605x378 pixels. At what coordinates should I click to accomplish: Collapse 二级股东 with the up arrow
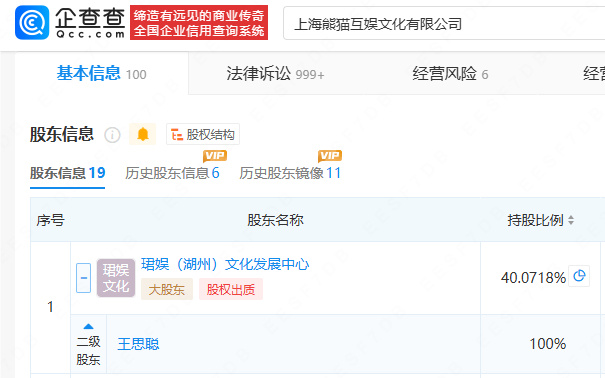click(88, 326)
